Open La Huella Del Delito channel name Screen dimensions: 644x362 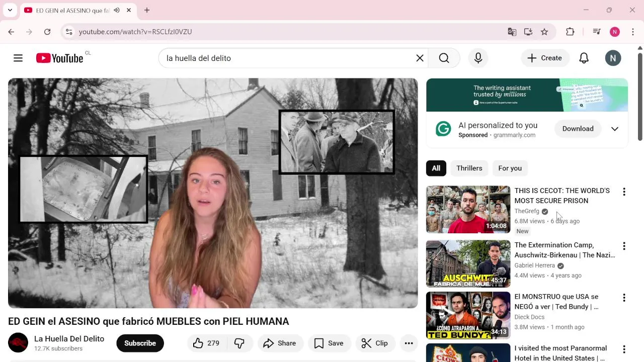pyautogui.click(x=69, y=339)
